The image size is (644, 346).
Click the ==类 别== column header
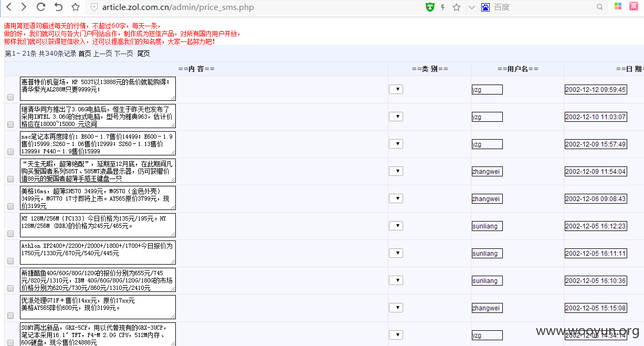[430, 69]
